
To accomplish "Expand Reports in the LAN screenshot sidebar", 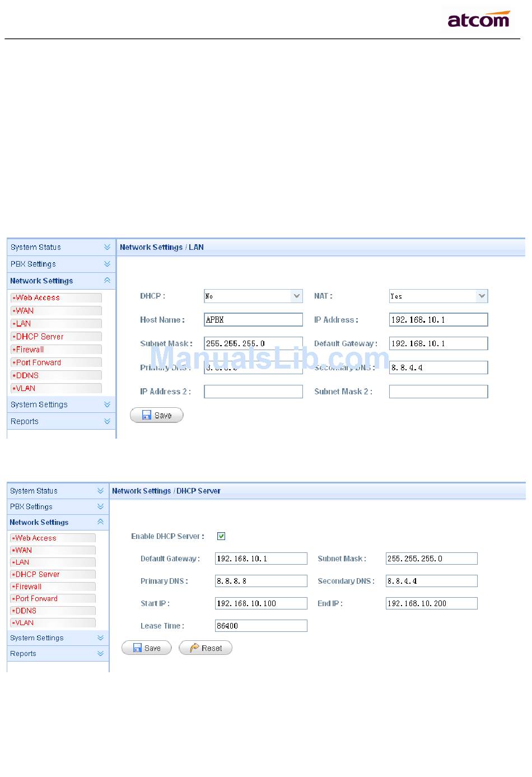I will coord(61,421).
